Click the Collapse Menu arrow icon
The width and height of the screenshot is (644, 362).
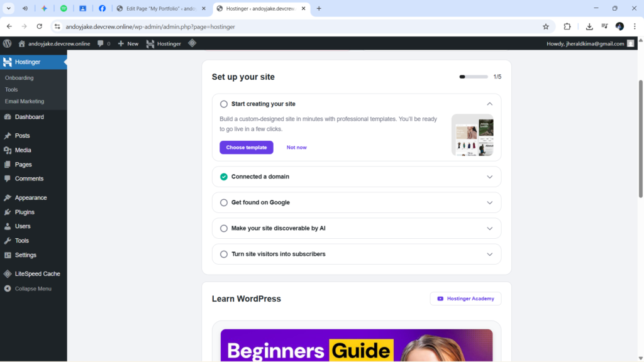8,288
